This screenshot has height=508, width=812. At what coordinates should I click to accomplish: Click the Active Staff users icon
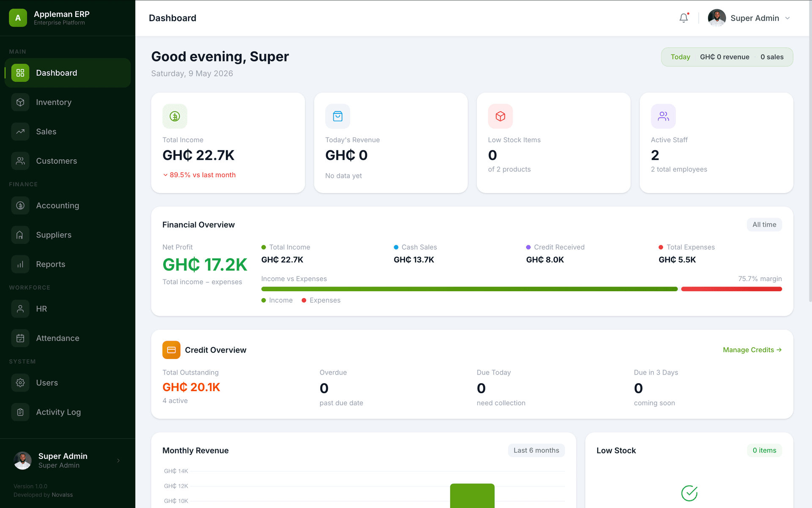point(663,116)
